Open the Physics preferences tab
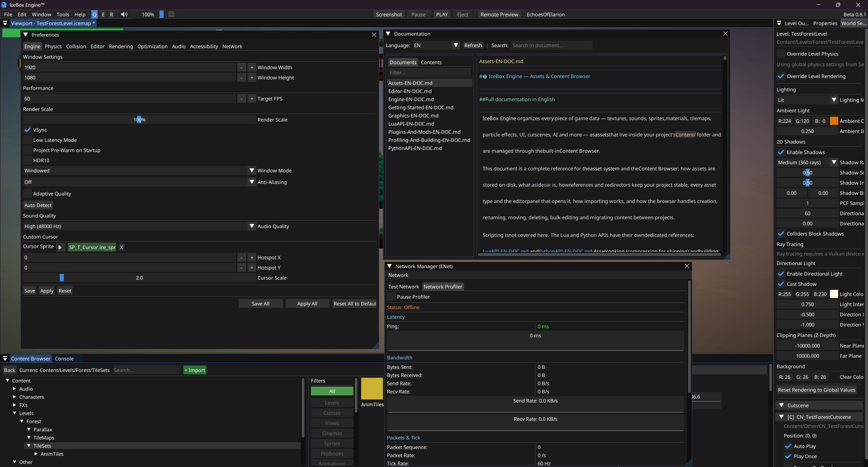 click(53, 46)
